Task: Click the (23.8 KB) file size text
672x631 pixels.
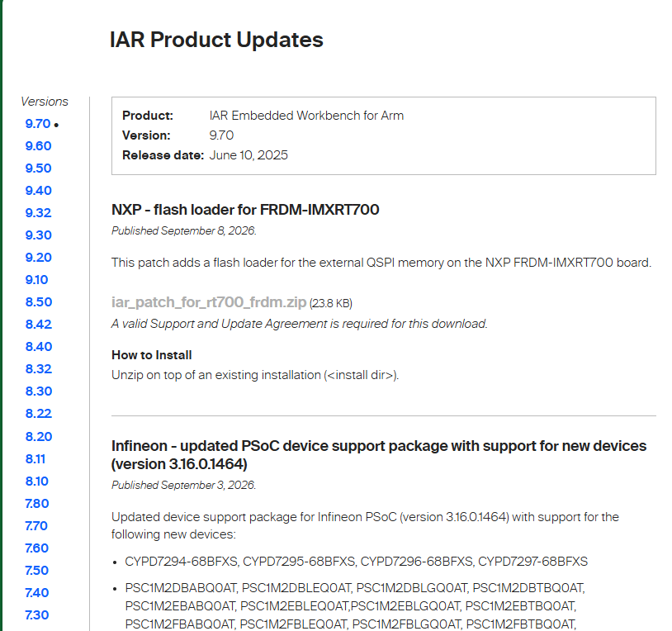Action: point(330,303)
